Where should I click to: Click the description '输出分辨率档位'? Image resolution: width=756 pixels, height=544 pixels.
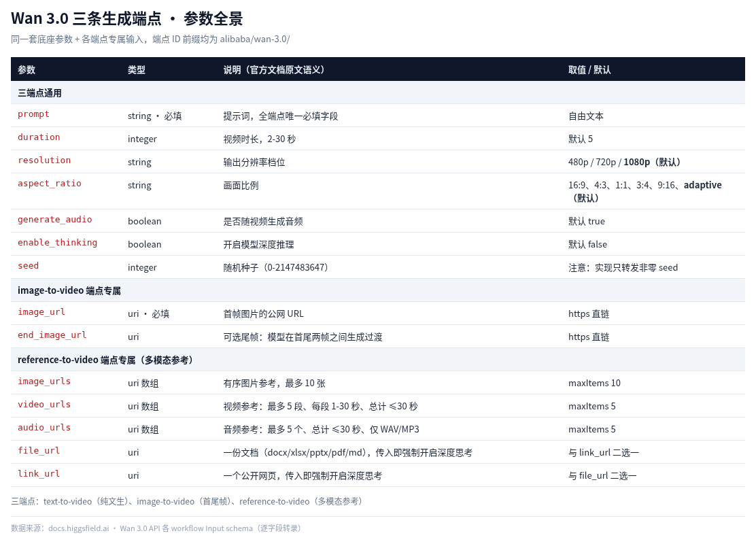(x=254, y=162)
